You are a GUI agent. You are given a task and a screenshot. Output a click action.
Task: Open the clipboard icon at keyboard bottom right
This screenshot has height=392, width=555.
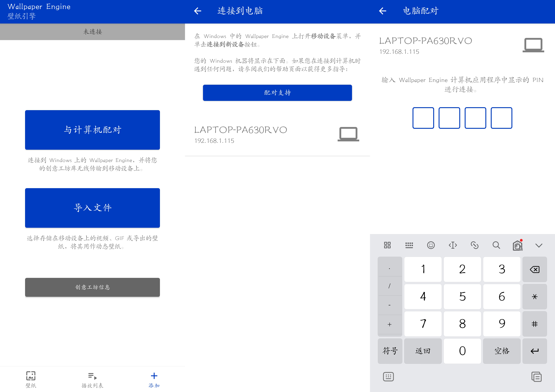click(536, 377)
